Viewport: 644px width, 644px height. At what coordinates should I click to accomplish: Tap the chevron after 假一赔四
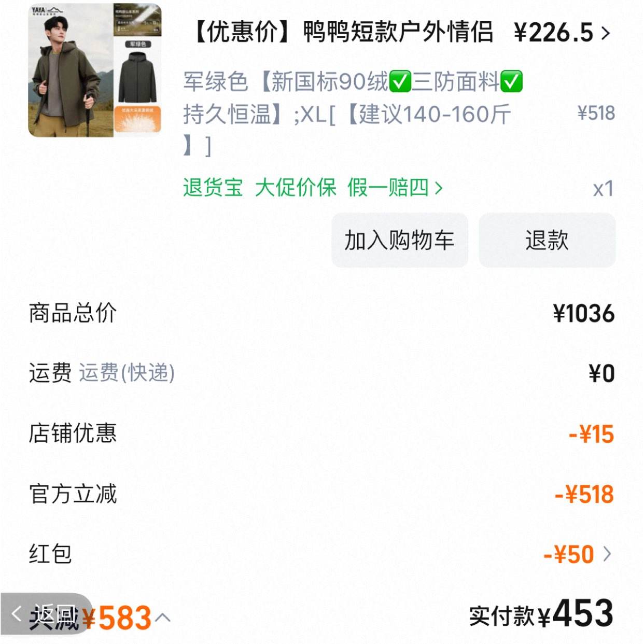point(439,188)
